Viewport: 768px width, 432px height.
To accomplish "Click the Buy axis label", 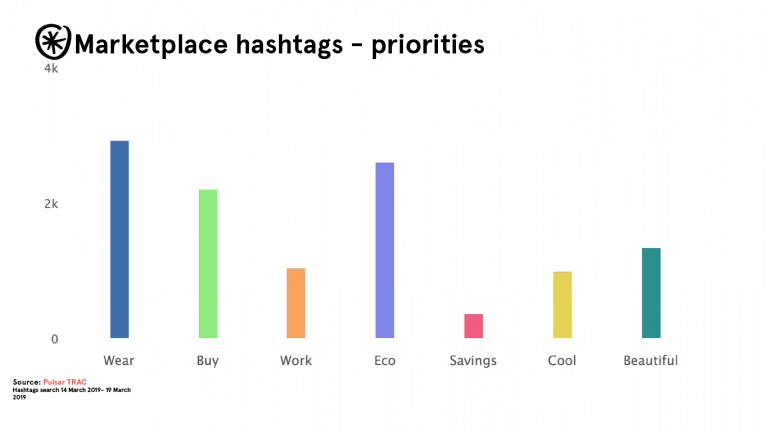I will pos(208,361).
